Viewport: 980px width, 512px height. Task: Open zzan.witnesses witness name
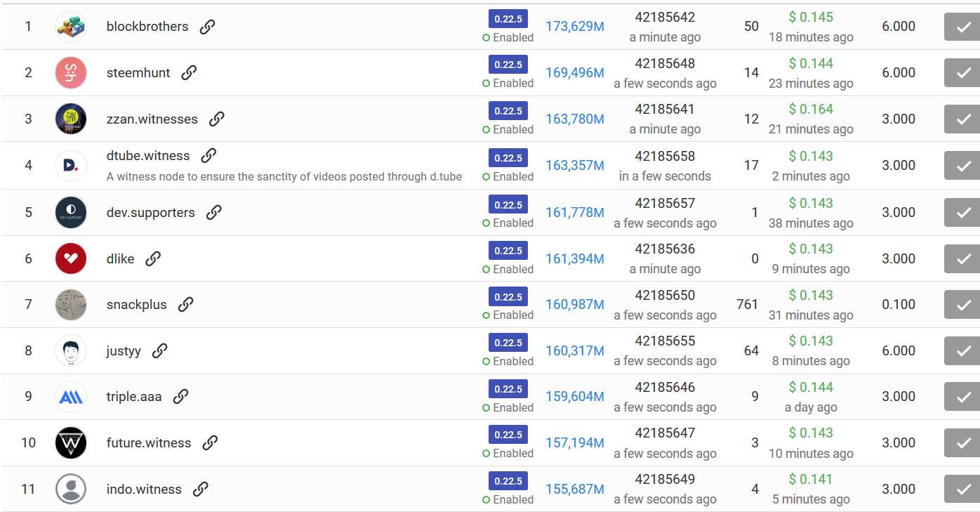152,119
